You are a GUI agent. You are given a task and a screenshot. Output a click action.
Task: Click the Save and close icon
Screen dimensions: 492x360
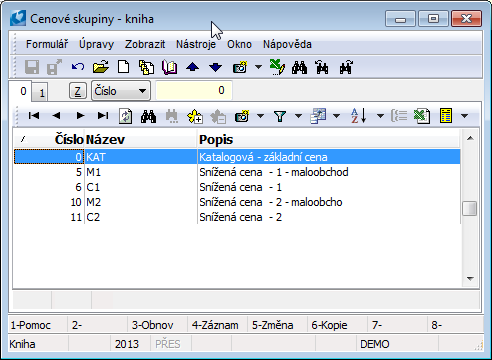coord(54,67)
